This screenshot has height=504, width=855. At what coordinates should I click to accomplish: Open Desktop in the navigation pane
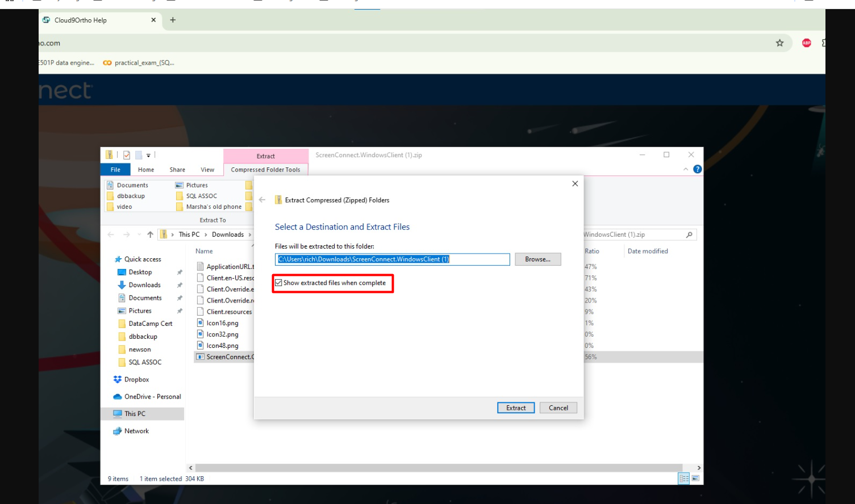click(140, 272)
